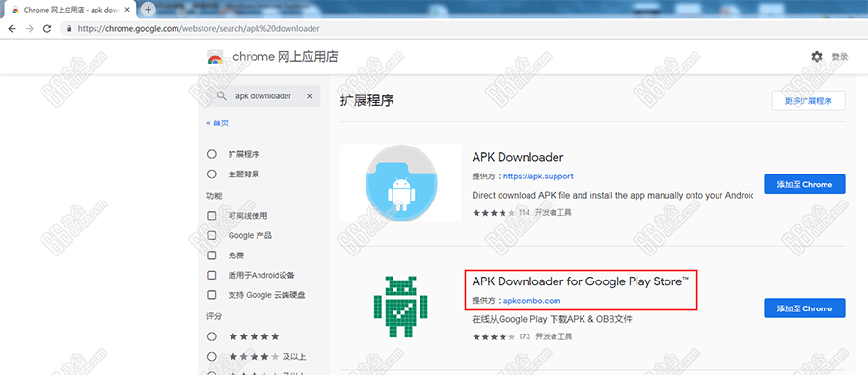This screenshot has width=868, height=375.
Task: Check the Google 产品 checkbox
Action: (x=211, y=235)
